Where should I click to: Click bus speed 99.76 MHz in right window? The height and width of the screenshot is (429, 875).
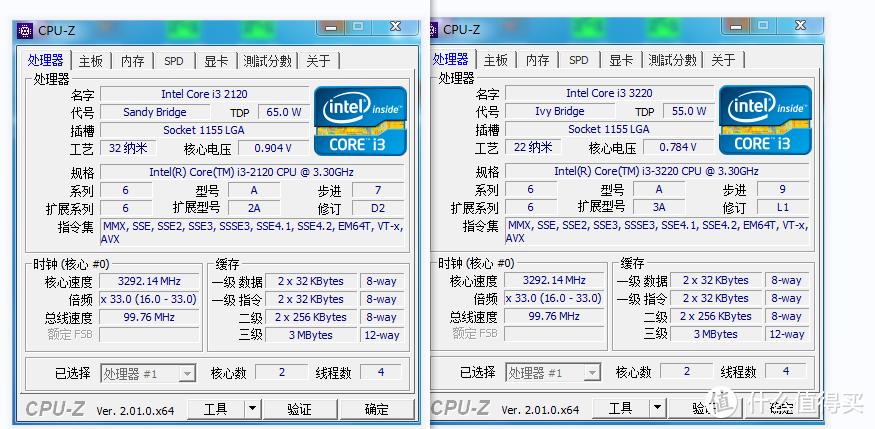tap(554, 316)
